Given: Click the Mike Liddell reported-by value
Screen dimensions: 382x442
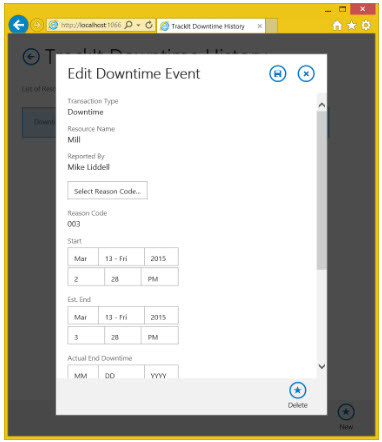Looking at the screenshot, I should tap(88, 167).
